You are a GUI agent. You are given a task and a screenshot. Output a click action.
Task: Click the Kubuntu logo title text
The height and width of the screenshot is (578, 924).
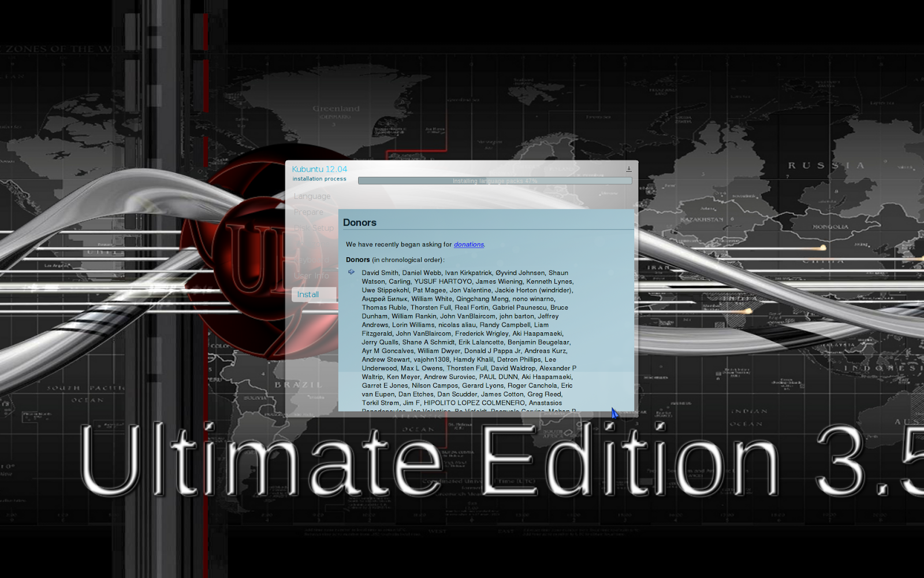pos(319,169)
